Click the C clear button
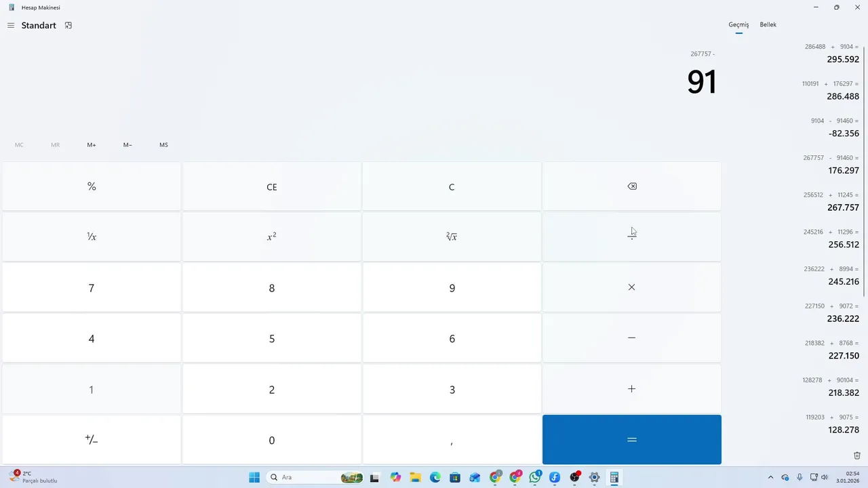This screenshot has height=488, width=868. pyautogui.click(x=452, y=186)
